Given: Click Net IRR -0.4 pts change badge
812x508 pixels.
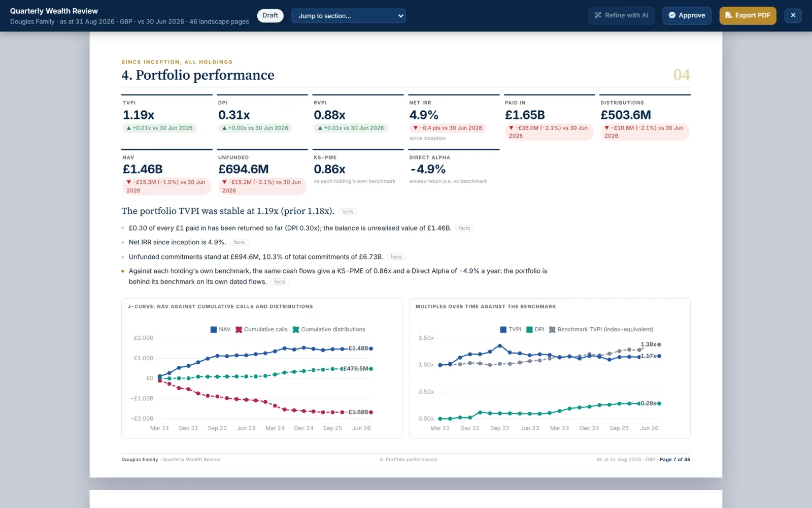Looking at the screenshot, I should click(x=448, y=128).
